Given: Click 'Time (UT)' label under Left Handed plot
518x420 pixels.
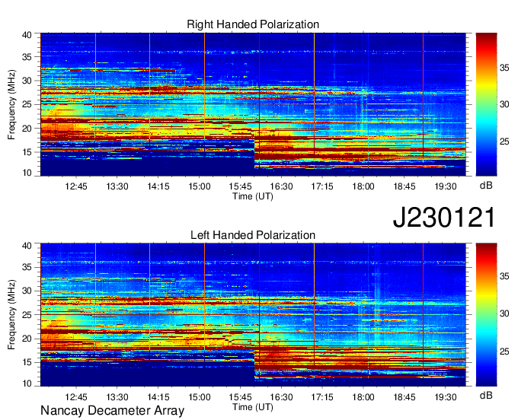Looking at the screenshot, I should (x=253, y=407).
